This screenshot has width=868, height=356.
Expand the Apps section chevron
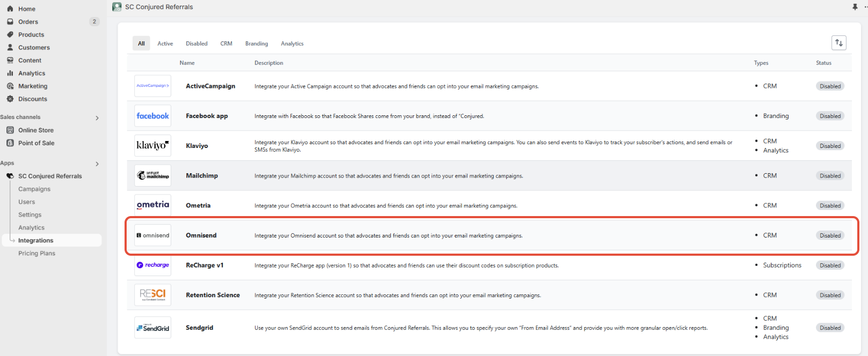tap(97, 164)
